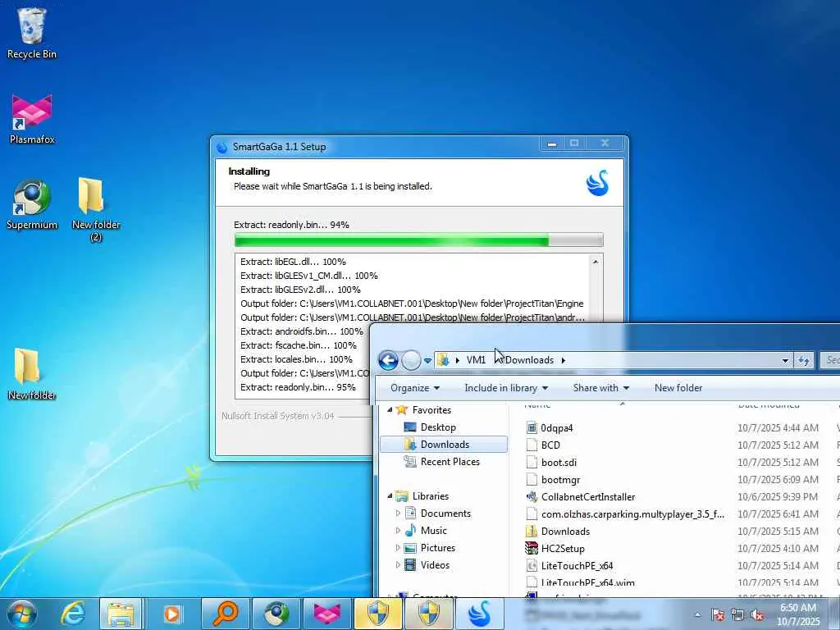The width and height of the screenshot is (840, 630).
Task: Open the recent pages dropdown arrow
Action: pyautogui.click(x=427, y=361)
